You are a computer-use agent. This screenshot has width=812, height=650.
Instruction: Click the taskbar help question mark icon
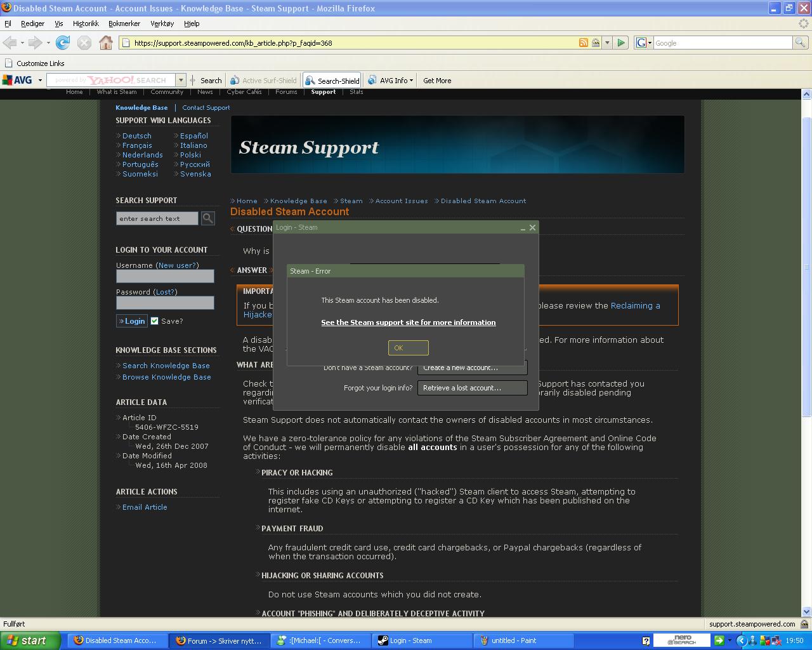646,641
